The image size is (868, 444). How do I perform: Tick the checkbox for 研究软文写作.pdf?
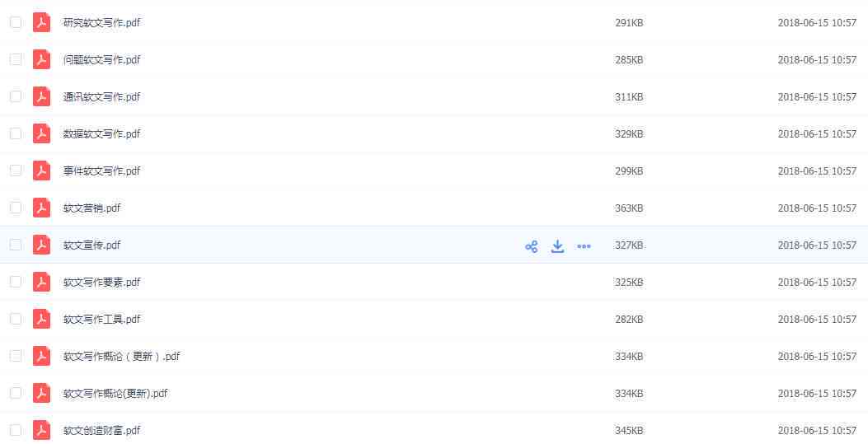[16, 23]
